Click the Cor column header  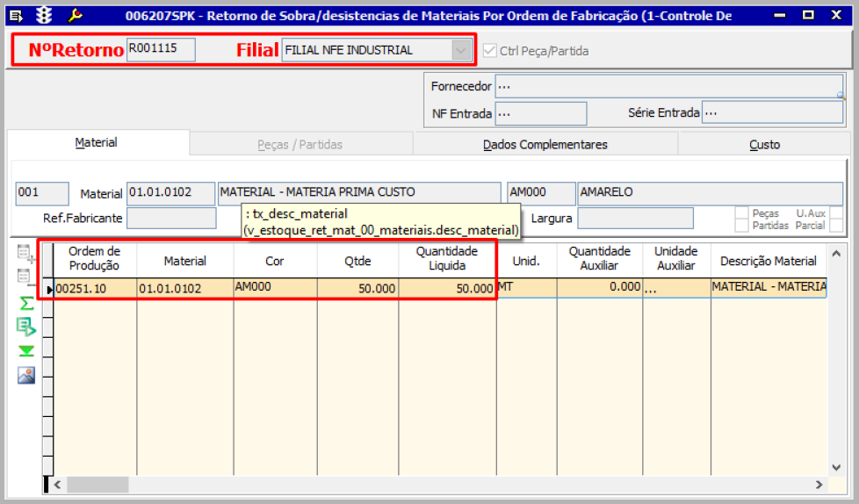click(275, 262)
